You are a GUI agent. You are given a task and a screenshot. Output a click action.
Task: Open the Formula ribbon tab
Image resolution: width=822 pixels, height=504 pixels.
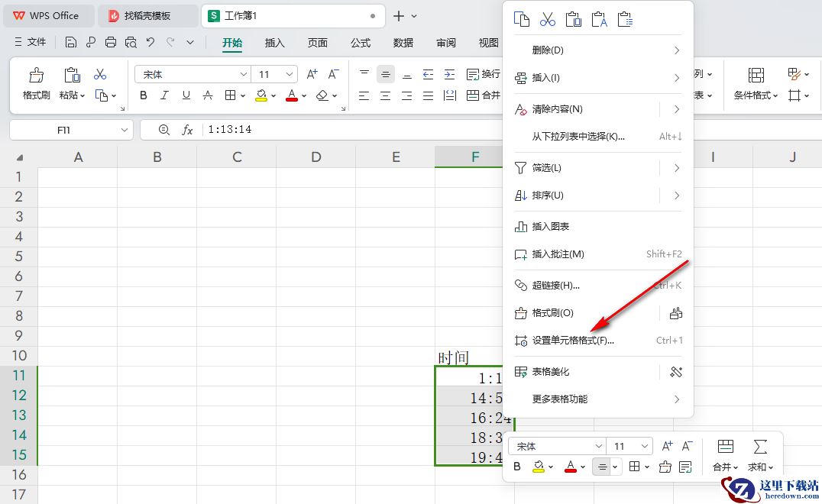pyautogui.click(x=361, y=43)
